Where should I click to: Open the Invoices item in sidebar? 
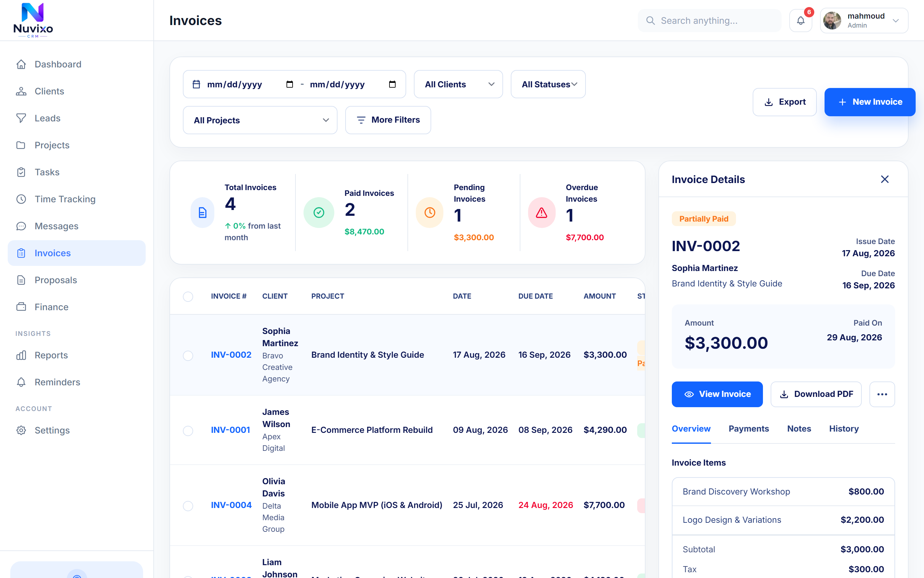tap(77, 253)
